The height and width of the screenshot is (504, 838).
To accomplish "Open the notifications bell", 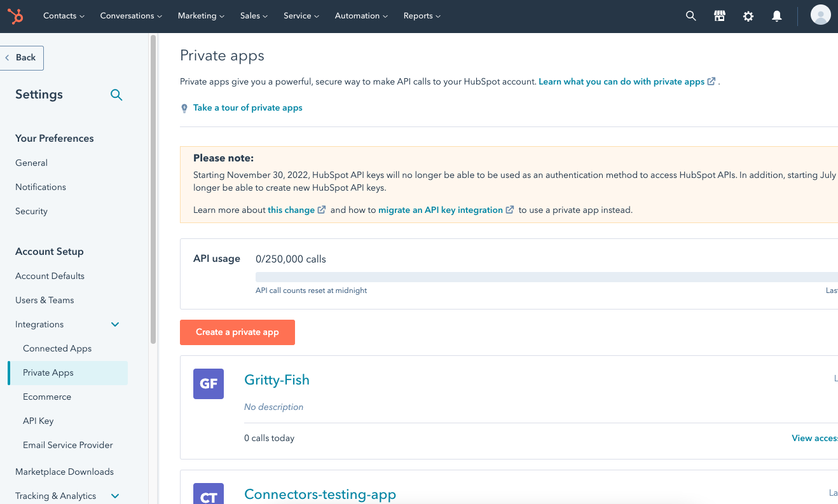I will click(x=777, y=17).
